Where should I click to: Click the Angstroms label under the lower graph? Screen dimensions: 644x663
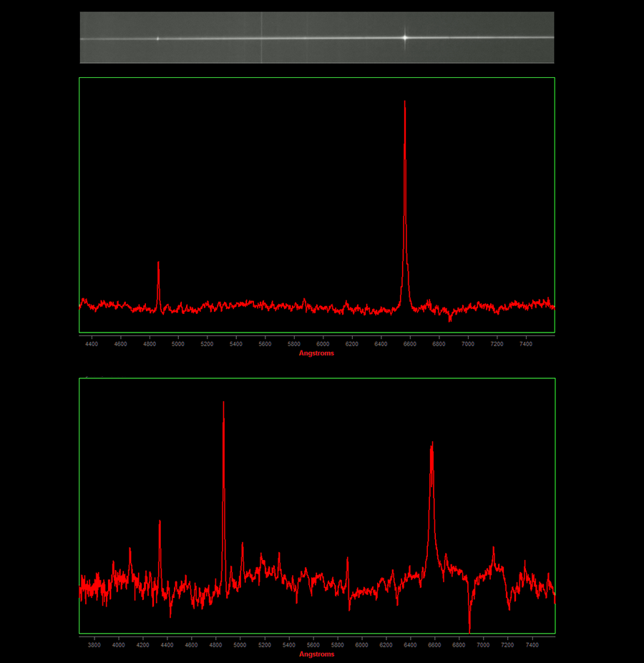click(316, 654)
